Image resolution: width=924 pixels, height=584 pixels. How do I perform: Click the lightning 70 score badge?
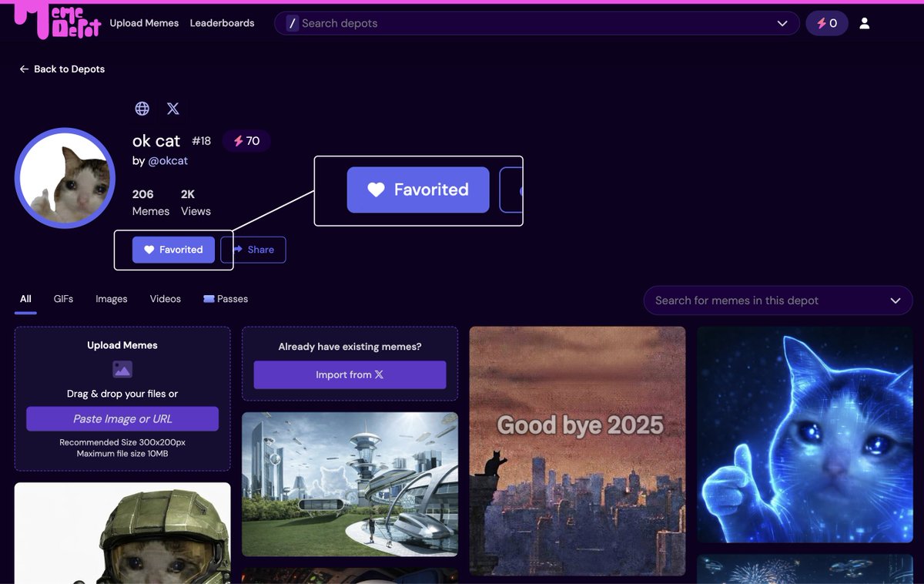246,141
